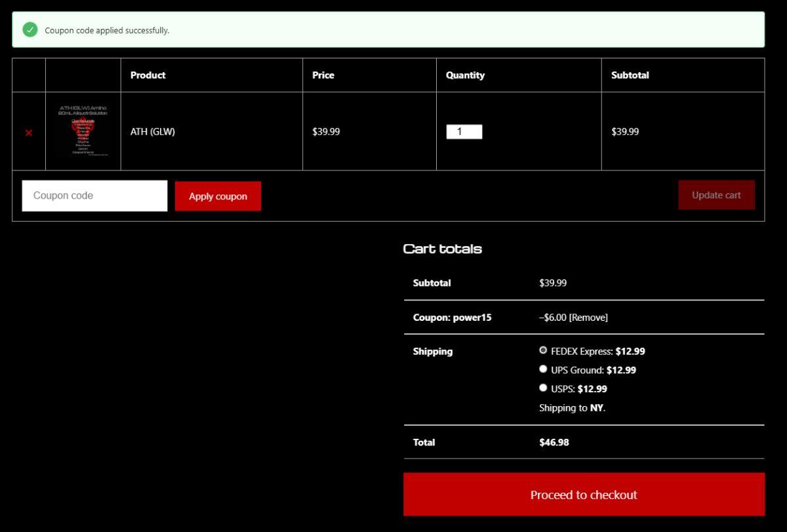Viewport: 787px width, 532px height.
Task: Proceed to checkout
Action: (x=584, y=495)
